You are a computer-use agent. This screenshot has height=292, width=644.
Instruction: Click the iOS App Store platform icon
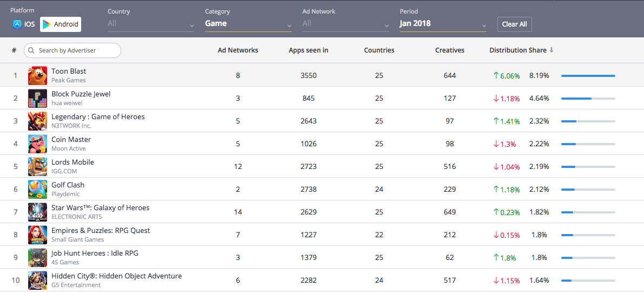click(x=17, y=24)
